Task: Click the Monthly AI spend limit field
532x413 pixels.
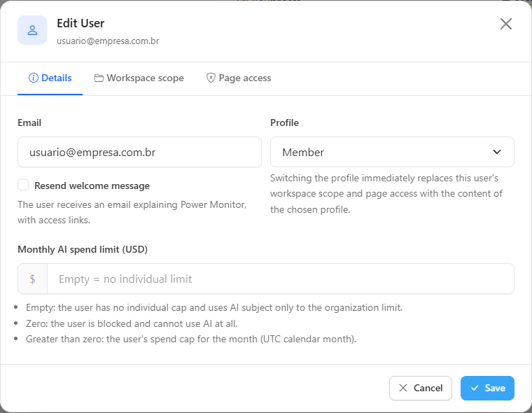Action: coord(281,279)
